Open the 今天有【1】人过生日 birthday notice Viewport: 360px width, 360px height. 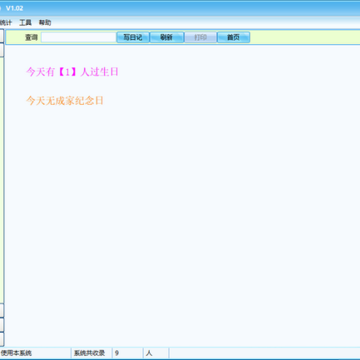click(x=72, y=72)
